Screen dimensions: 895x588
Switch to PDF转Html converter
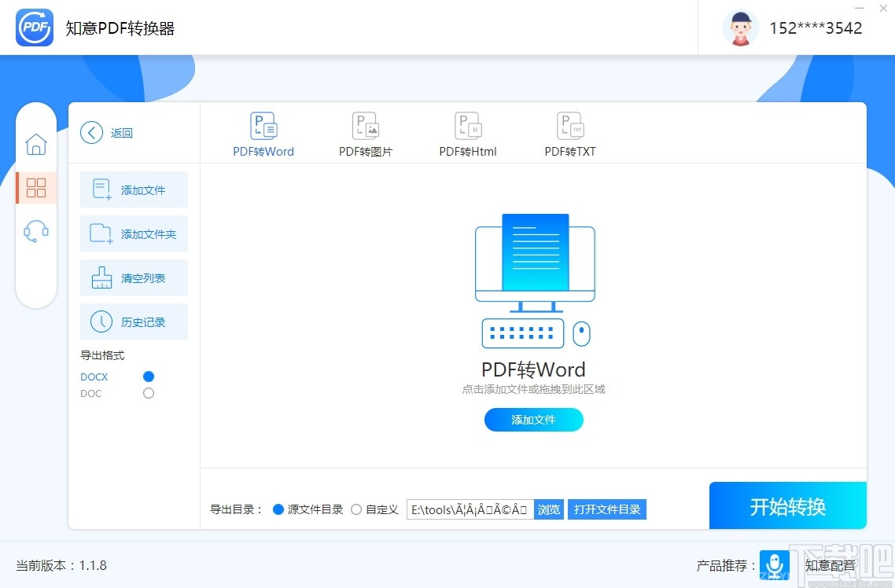pyautogui.click(x=467, y=132)
